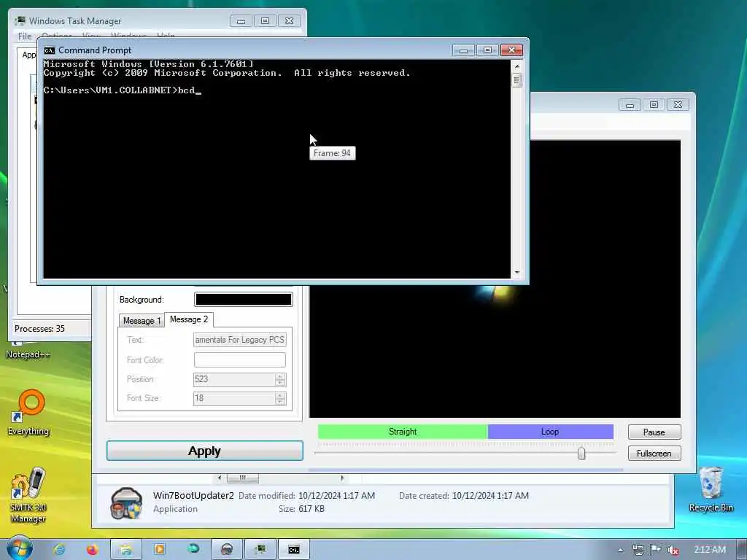Close the Command Prompt window
Viewport: 747px width, 560px height.
click(511, 50)
